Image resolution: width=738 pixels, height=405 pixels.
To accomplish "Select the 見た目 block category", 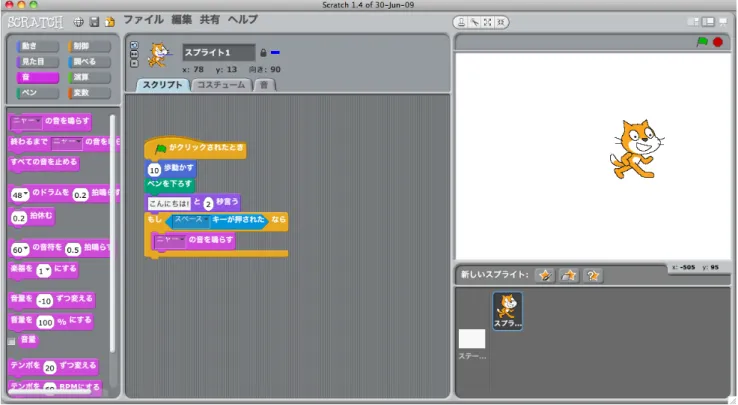I will pos(38,62).
